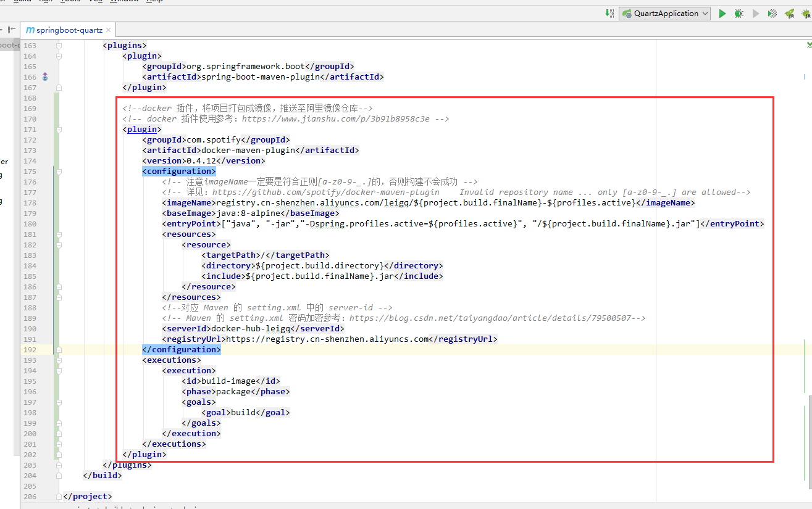Collapse the plugin tag at line 164

click(x=59, y=56)
